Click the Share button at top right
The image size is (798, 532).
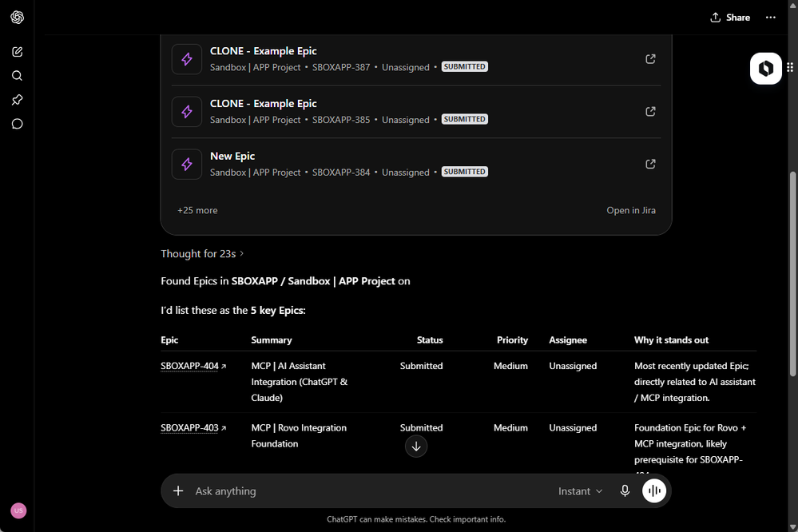pos(730,18)
